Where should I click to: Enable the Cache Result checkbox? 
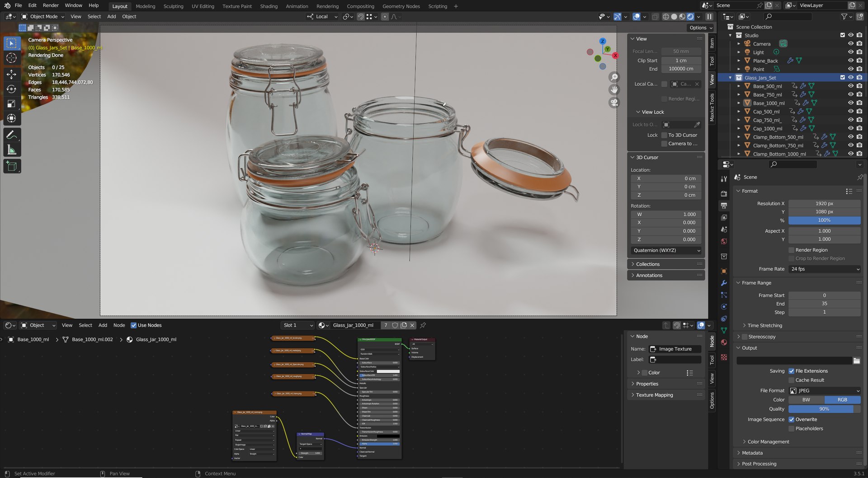click(x=792, y=380)
